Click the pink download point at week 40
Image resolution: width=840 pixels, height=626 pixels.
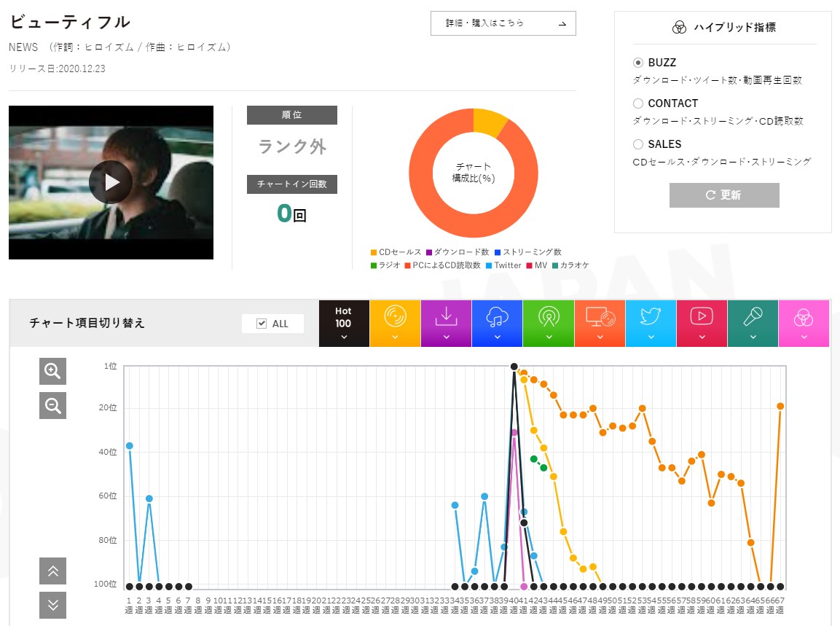click(514, 433)
